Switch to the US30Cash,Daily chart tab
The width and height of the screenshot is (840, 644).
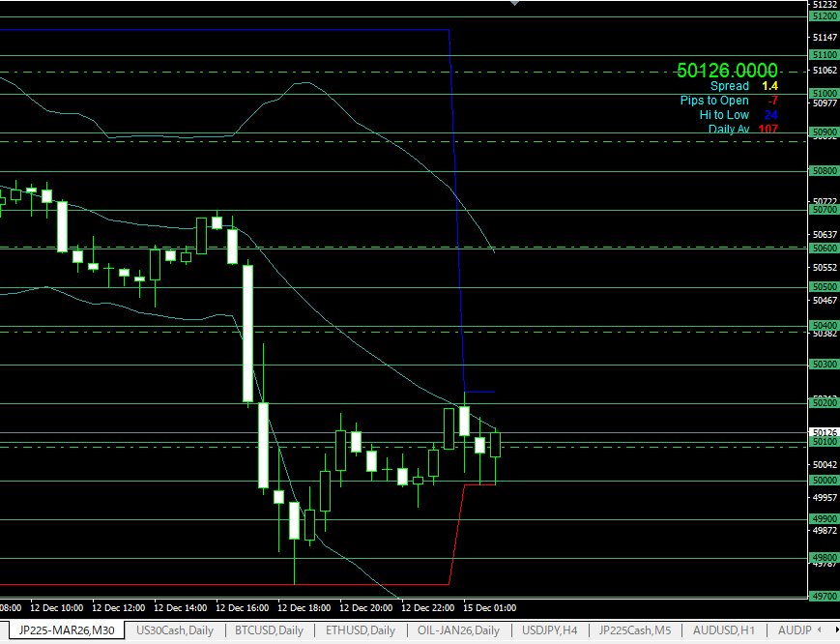pyautogui.click(x=175, y=630)
